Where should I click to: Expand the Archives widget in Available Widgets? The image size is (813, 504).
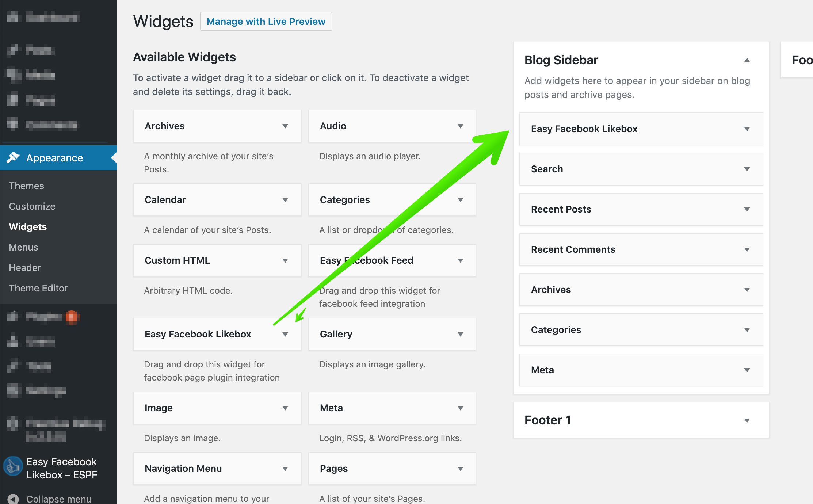286,126
